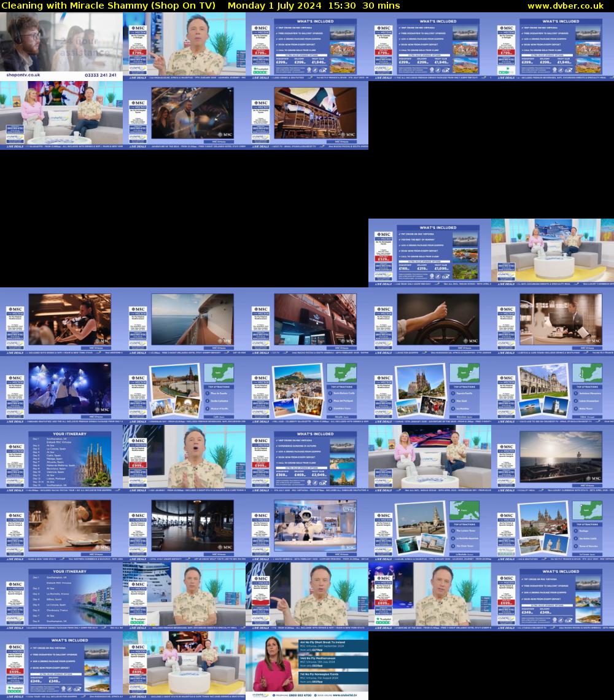614x700 pixels.
Task: Open Santiago cathedral attractions collage
Action: point(553,527)
